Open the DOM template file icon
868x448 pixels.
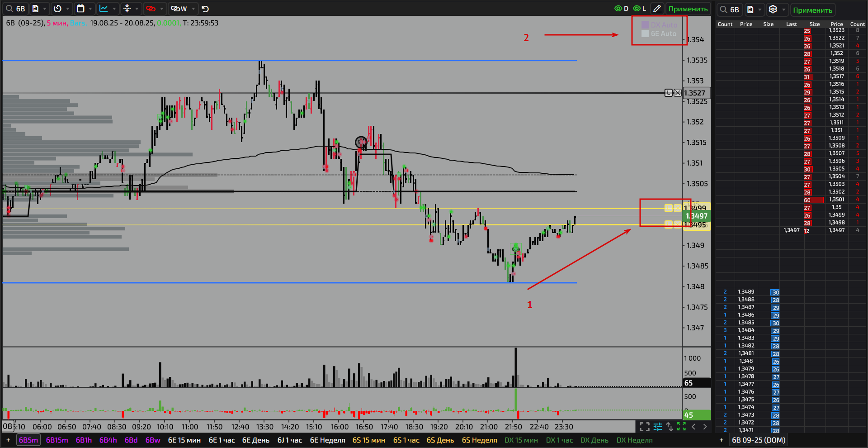click(x=750, y=10)
